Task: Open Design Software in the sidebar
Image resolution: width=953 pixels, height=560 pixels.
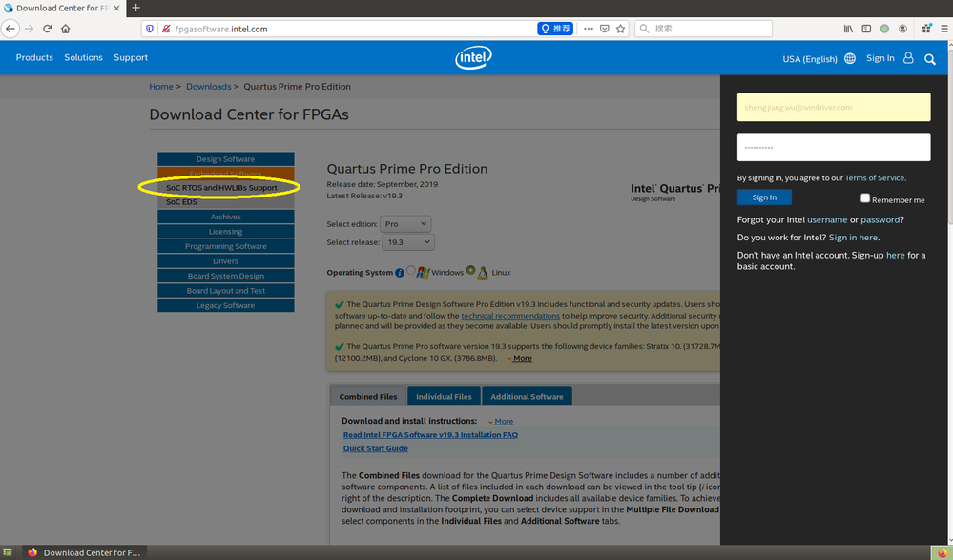Action: coord(225,159)
